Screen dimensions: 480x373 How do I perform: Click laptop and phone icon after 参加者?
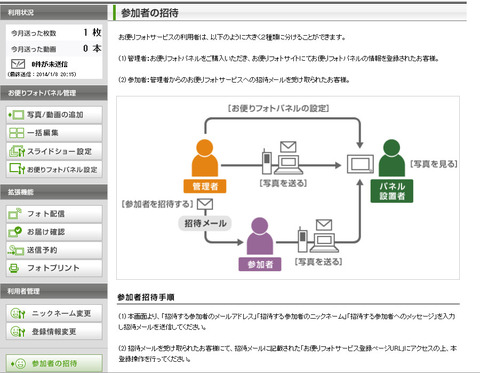tap(319, 236)
